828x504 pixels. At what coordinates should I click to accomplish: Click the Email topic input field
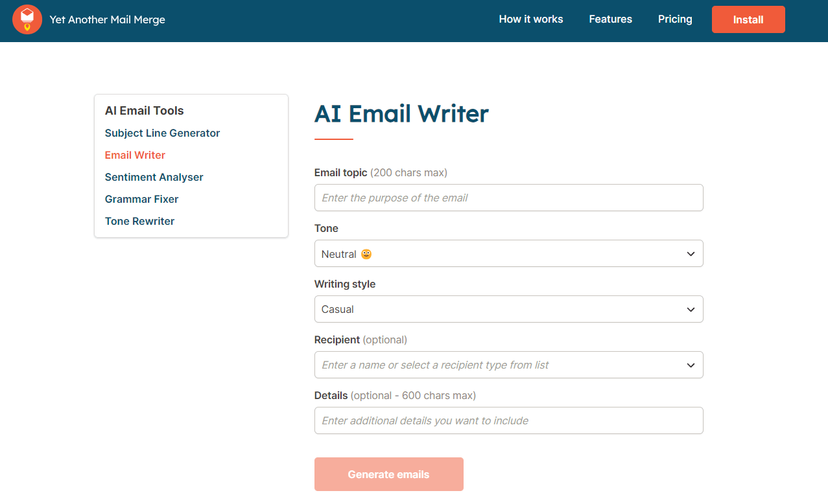pyautogui.click(x=508, y=198)
